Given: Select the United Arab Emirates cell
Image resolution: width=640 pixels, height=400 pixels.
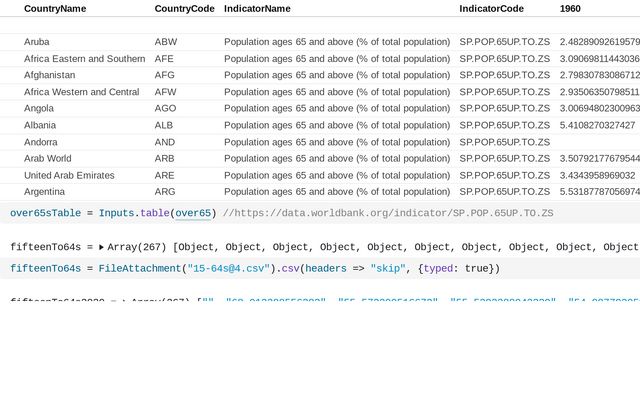Looking at the screenshot, I should (x=69, y=175).
